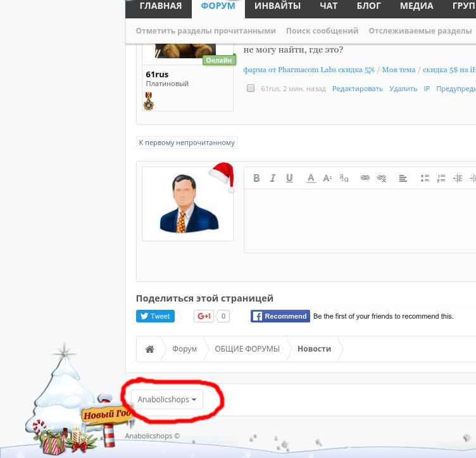Tick the checkbox beside 61rus post
Screen dimensions: 476x458
(x=251, y=89)
